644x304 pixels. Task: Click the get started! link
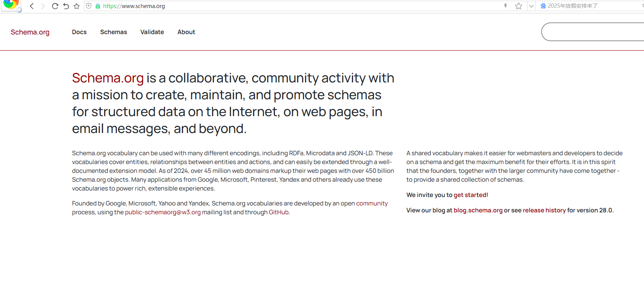click(471, 195)
